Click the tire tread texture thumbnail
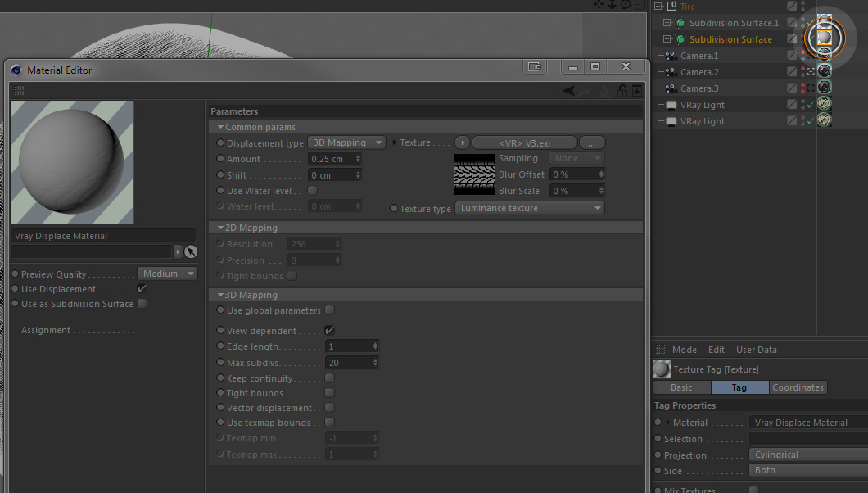The height and width of the screenshot is (493, 868). [x=475, y=174]
